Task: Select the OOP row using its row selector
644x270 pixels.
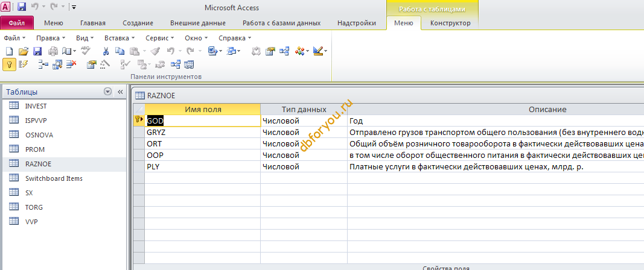Action: point(139,155)
